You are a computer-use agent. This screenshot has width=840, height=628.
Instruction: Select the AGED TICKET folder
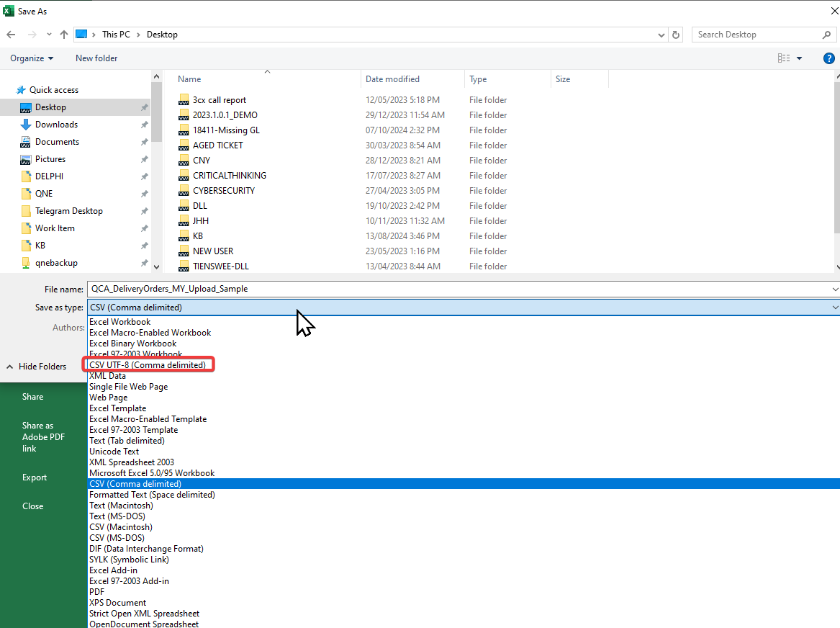pyautogui.click(x=217, y=145)
